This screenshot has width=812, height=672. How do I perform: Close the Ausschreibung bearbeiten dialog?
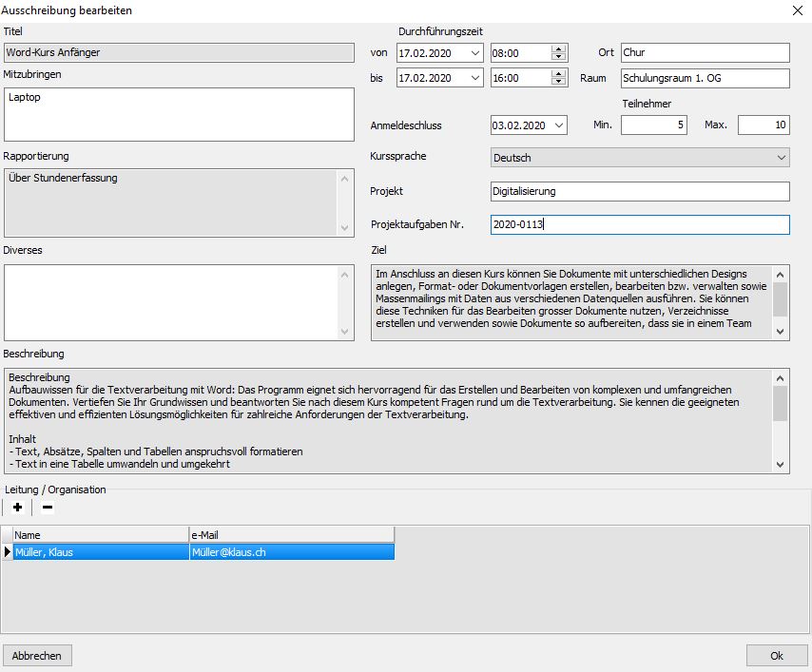pos(796,10)
